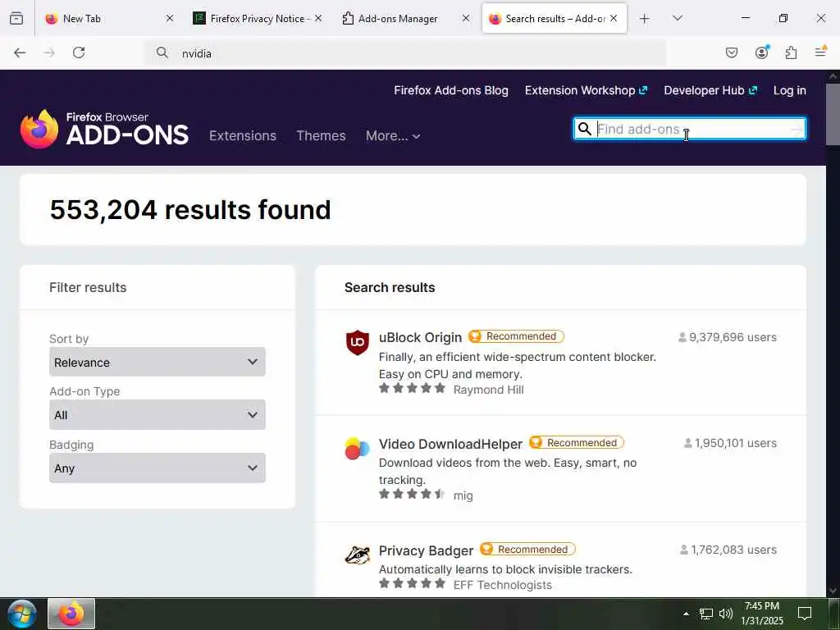Open the Extension Workshop link
The height and width of the screenshot is (630, 840).
click(x=586, y=90)
